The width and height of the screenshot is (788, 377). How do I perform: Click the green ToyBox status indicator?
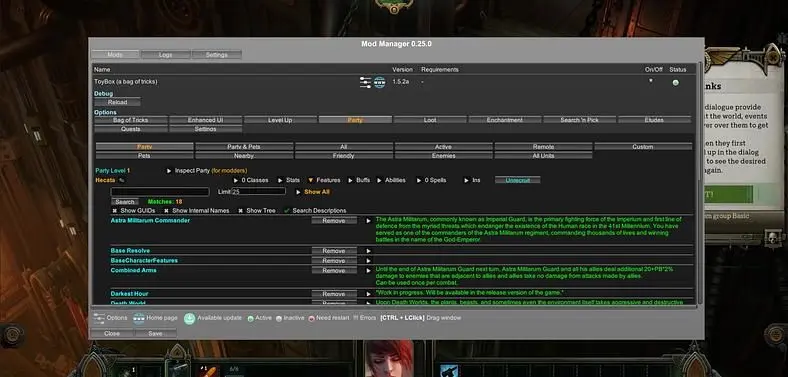coord(675,82)
